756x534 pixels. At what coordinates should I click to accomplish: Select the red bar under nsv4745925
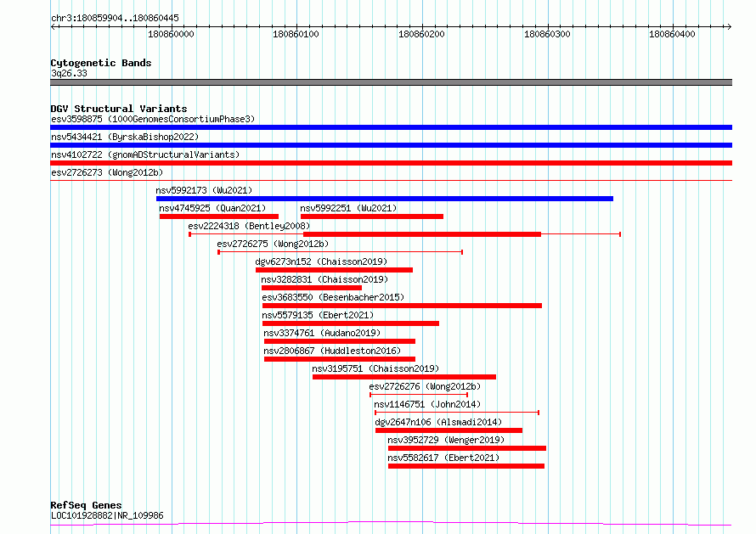coord(219,216)
